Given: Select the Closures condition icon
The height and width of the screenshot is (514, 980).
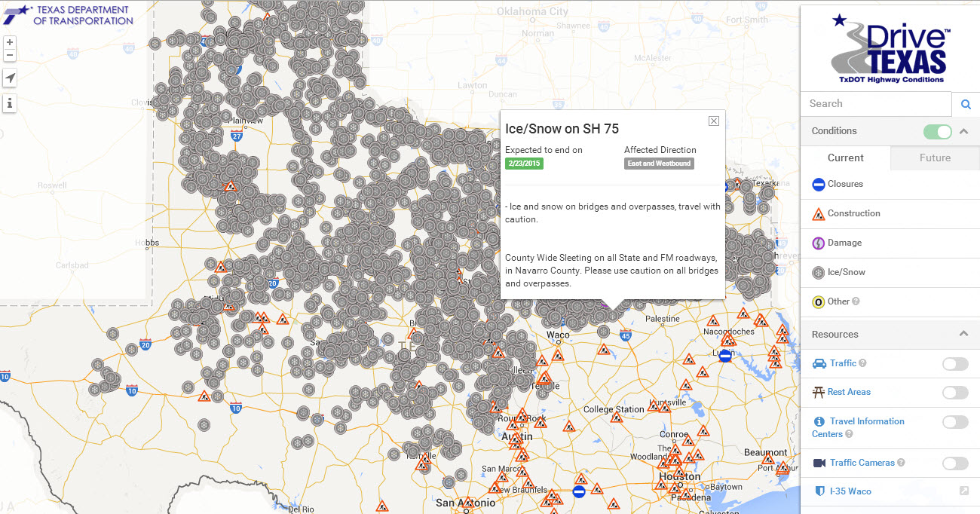Looking at the screenshot, I should point(819,184).
